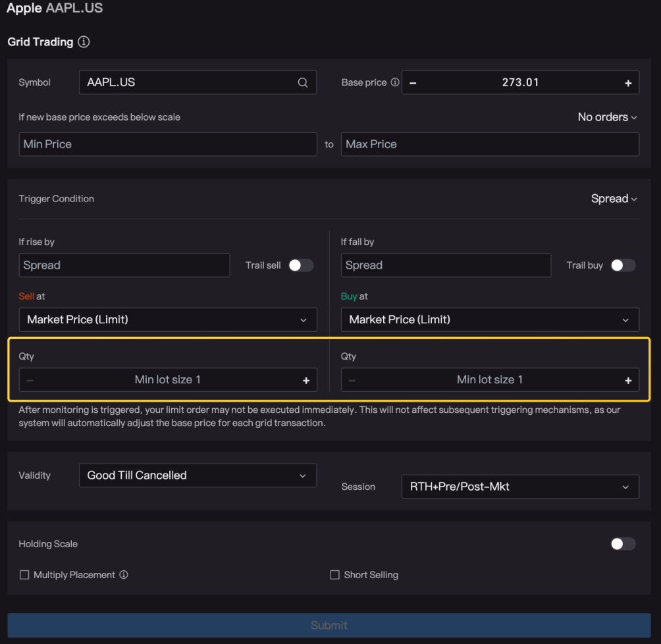
Task: Click the search icon in Symbol field
Action: click(x=303, y=83)
